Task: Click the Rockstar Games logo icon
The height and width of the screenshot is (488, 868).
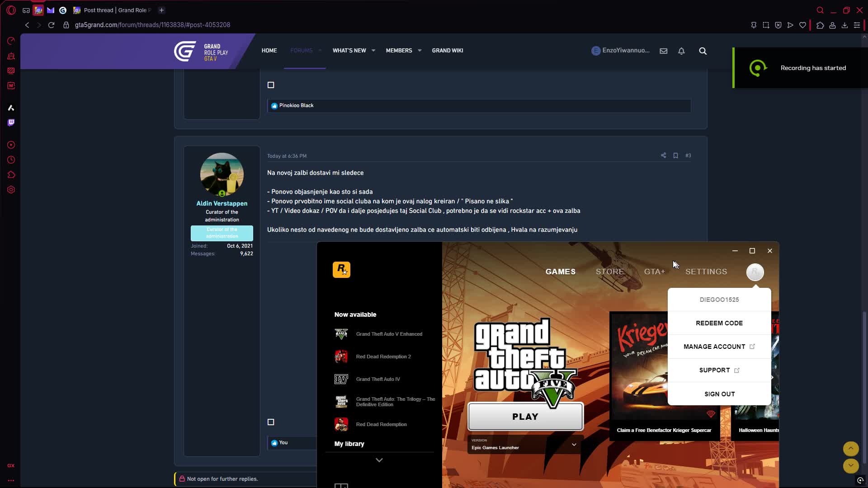Action: pos(341,270)
